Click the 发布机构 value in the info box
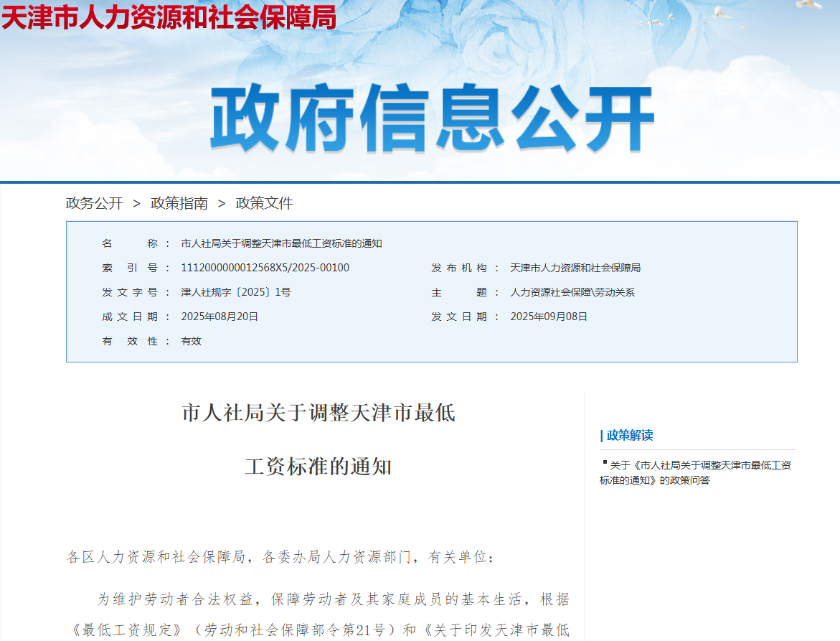Image resolution: width=840 pixels, height=641 pixels. [x=575, y=268]
